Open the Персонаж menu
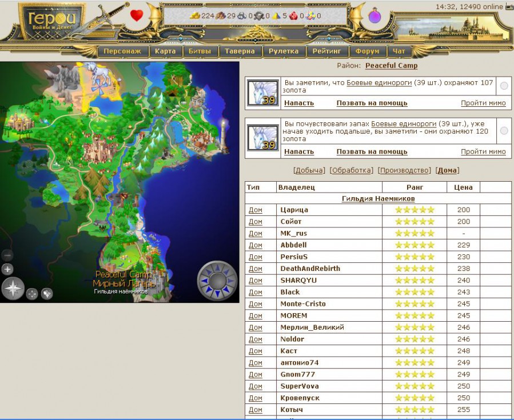This screenshot has width=514, height=420. [x=123, y=51]
